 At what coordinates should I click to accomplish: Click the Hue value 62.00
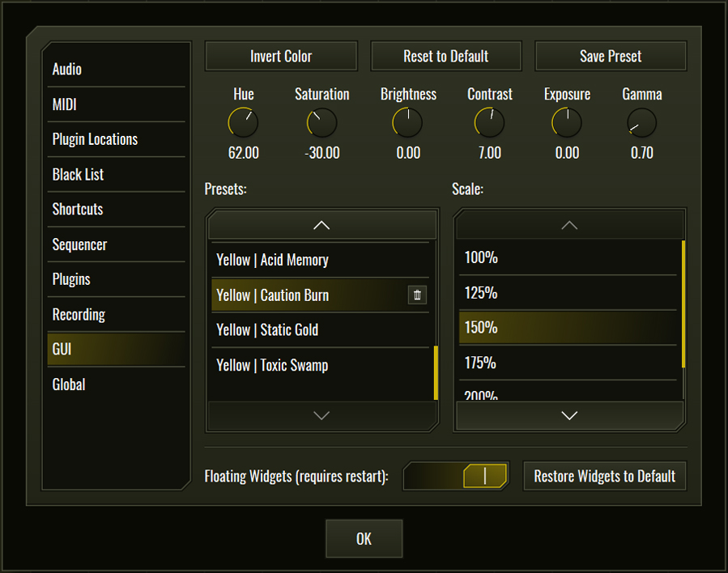point(243,153)
